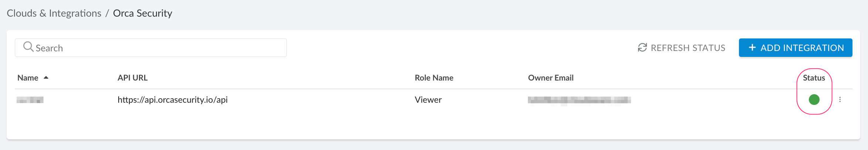Click the Status column header
Viewport: 868px width, 150px height.
pos(814,78)
